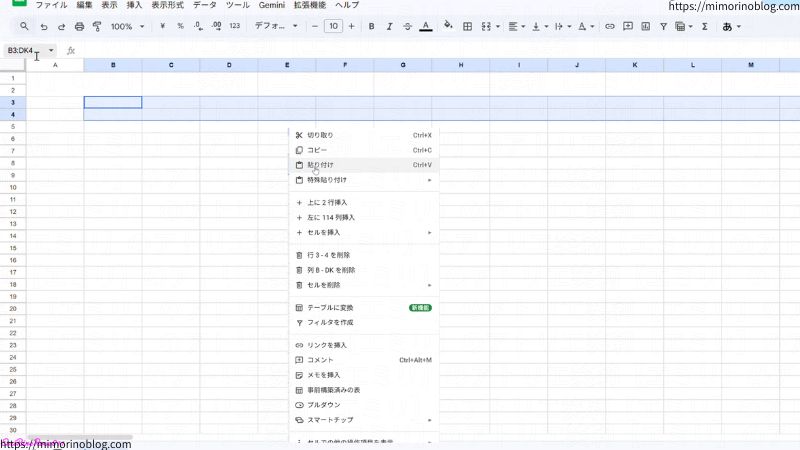Click the insert link toolbar icon
This screenshot has height=450, width=800.
(x=610, y=27)
